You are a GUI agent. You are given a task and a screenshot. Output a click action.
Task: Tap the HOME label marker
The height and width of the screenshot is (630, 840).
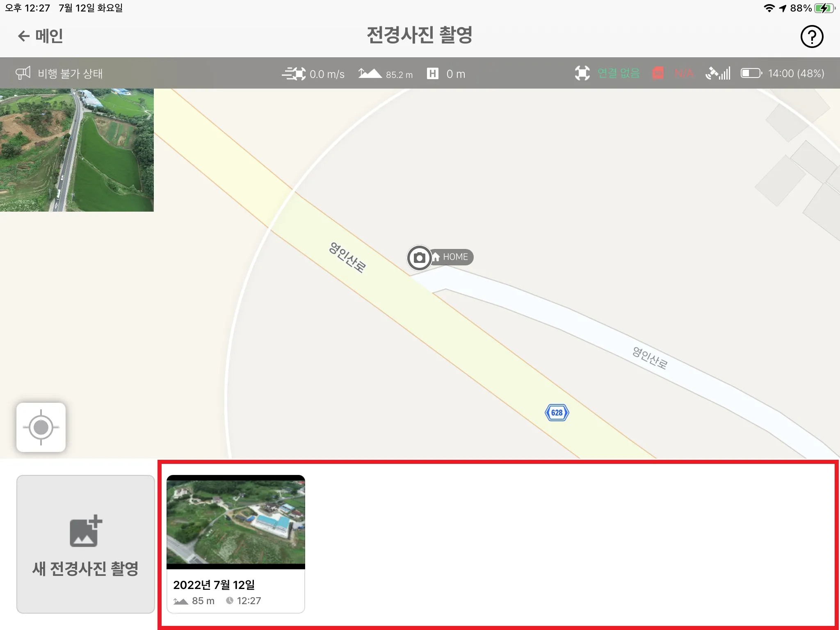coord(452,257)
